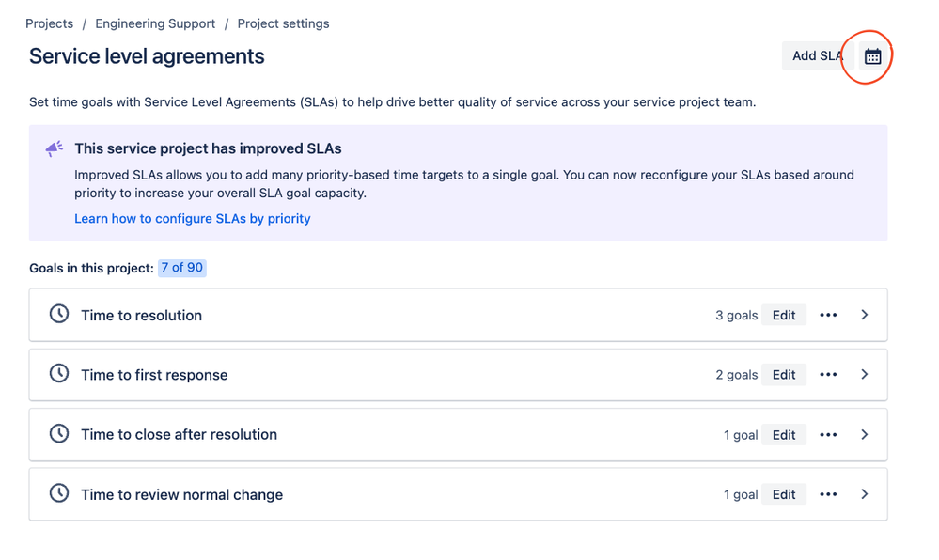Expand the Time to resolution SLA row

[x=865, y=315]
